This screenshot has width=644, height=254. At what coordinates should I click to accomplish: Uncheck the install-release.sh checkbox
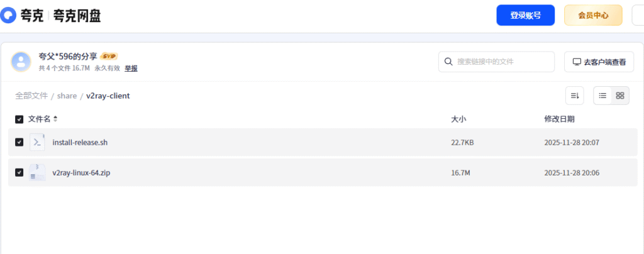click(x=19, y=142)
